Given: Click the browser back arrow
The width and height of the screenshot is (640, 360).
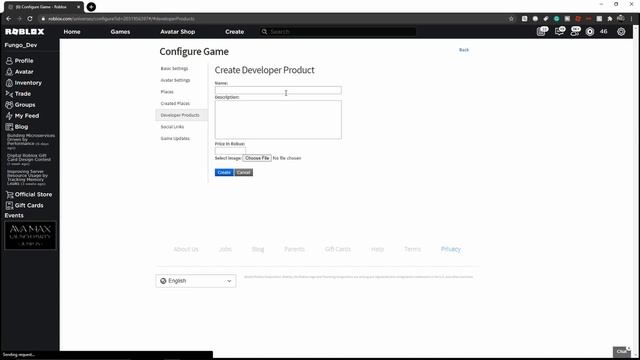Looking at the screenshot, I should [x=9, y=19].
